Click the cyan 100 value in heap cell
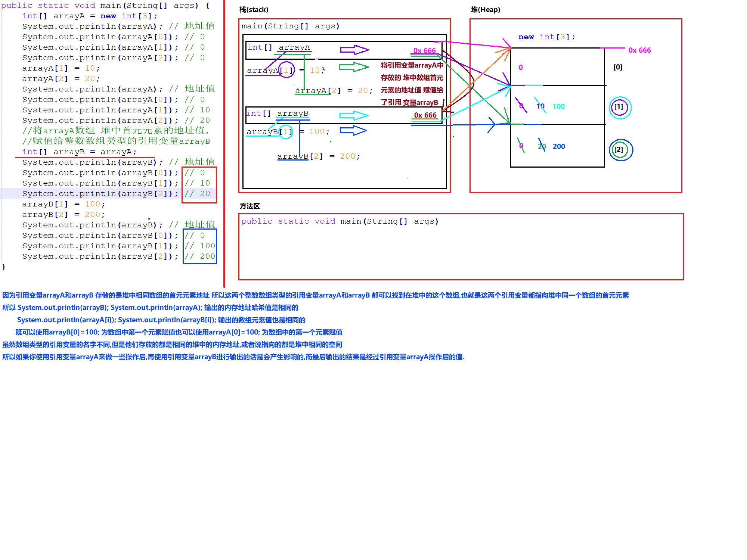The height and width of the screenshot is (560, 747). click(x=558, y=107)
